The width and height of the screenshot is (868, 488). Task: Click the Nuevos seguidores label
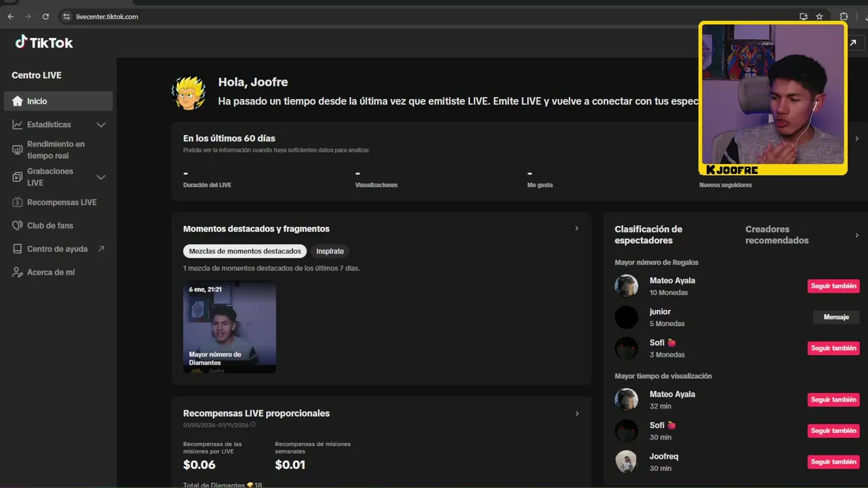pyautogui.click(x=726, y=185)
